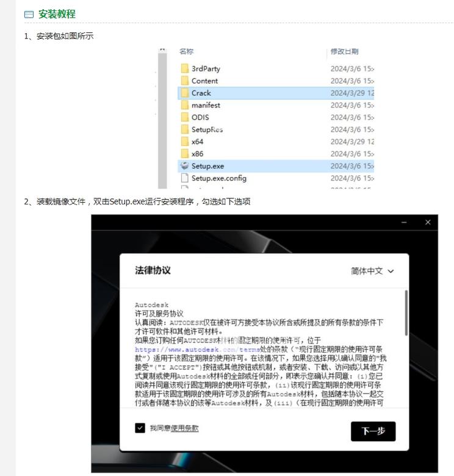
Task: Select the SetupRes folder name
Action: (x=207, y=129)
